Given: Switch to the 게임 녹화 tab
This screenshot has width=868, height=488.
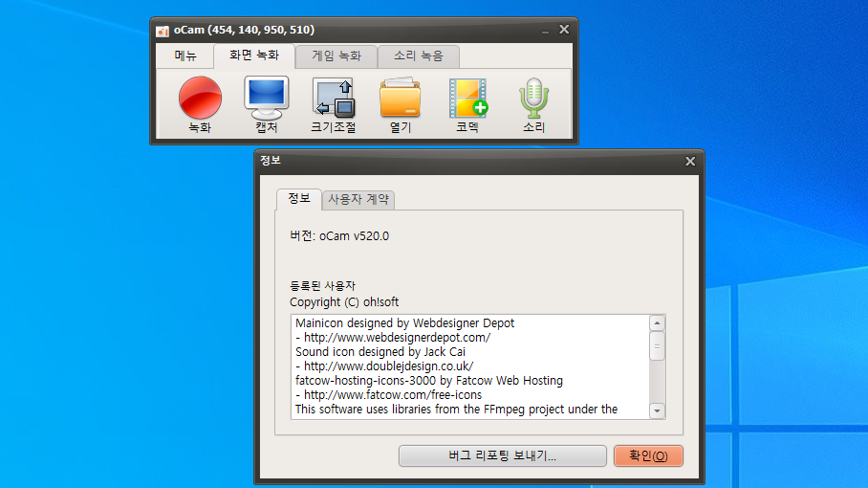Looking at the screenshot, I should (x=336, y=55).
